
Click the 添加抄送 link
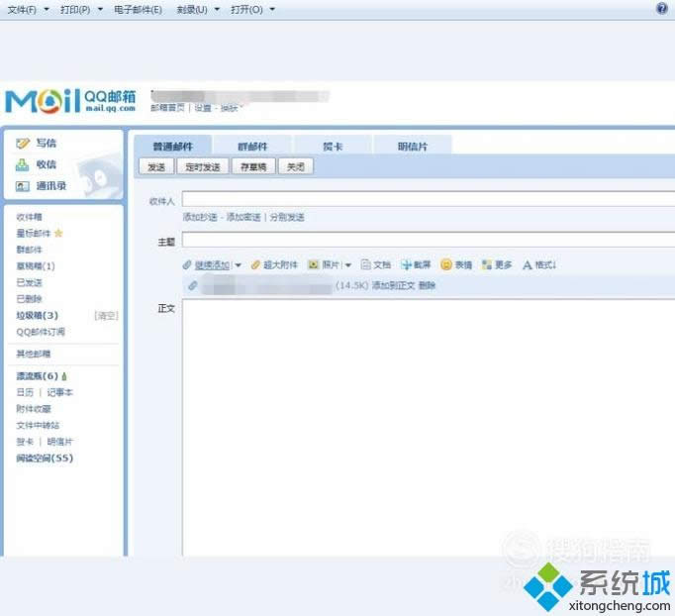pos(200,217)
